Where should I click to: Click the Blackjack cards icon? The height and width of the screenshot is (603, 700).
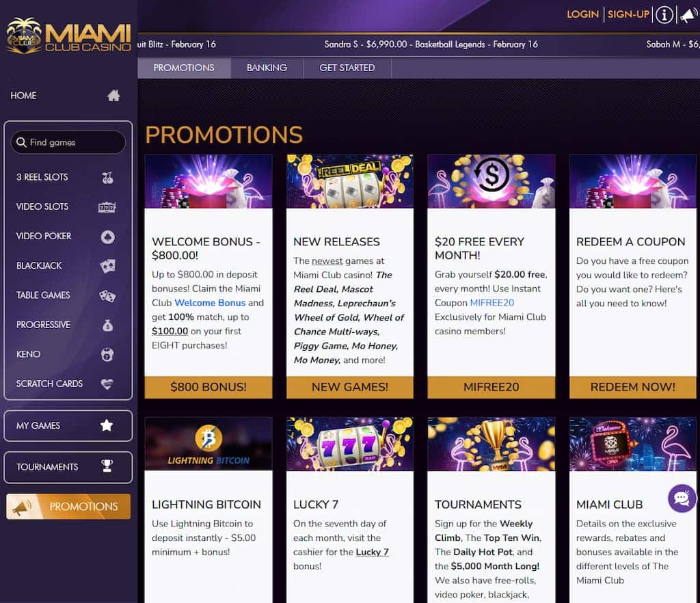coord(107,266)
